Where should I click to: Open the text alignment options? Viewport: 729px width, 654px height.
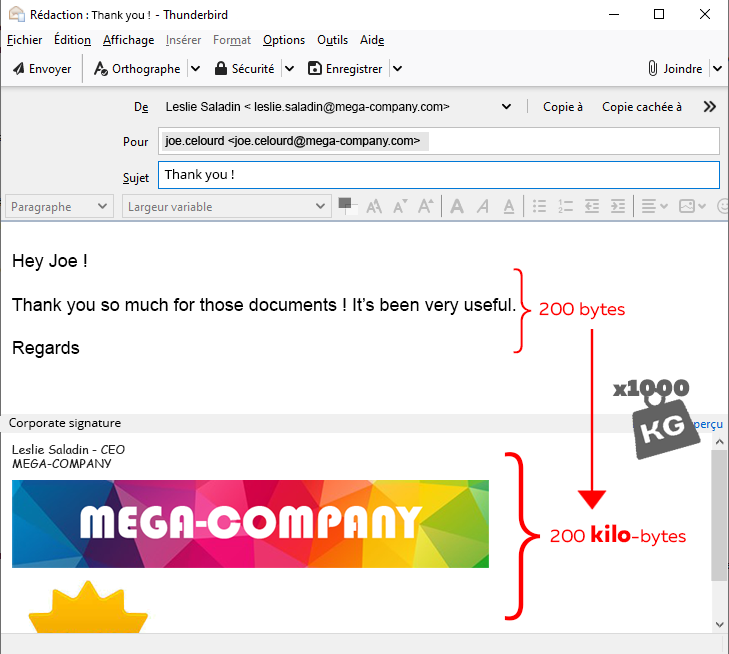tap(654, 207)
